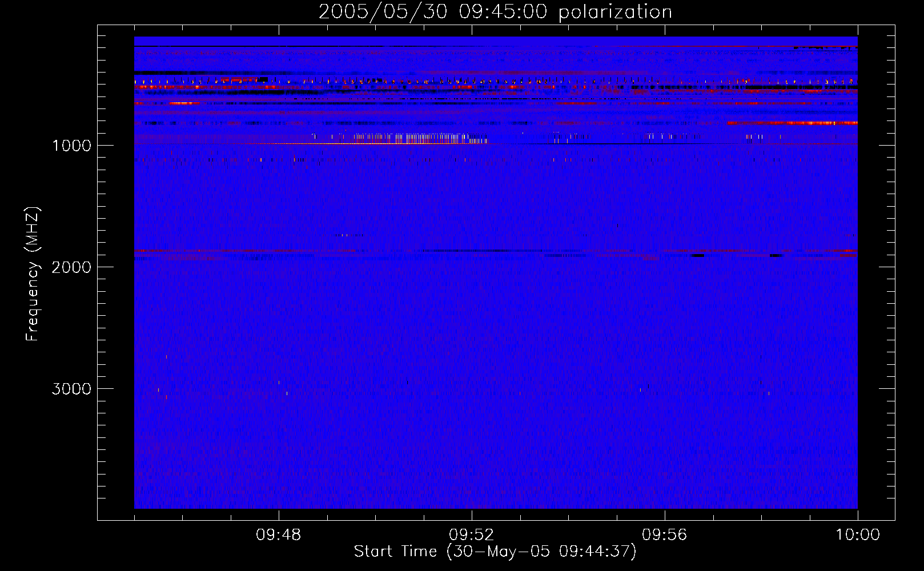Click the 'Start Time (30-May-05 09:44:37)' label
This screenshot has height=571, width=924.
[x=495, y=552]
